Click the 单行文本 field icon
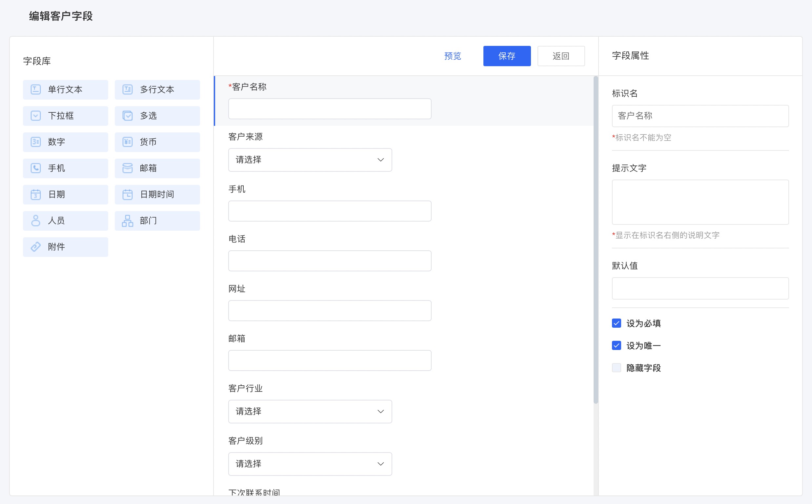 click(x=36, y=89)
